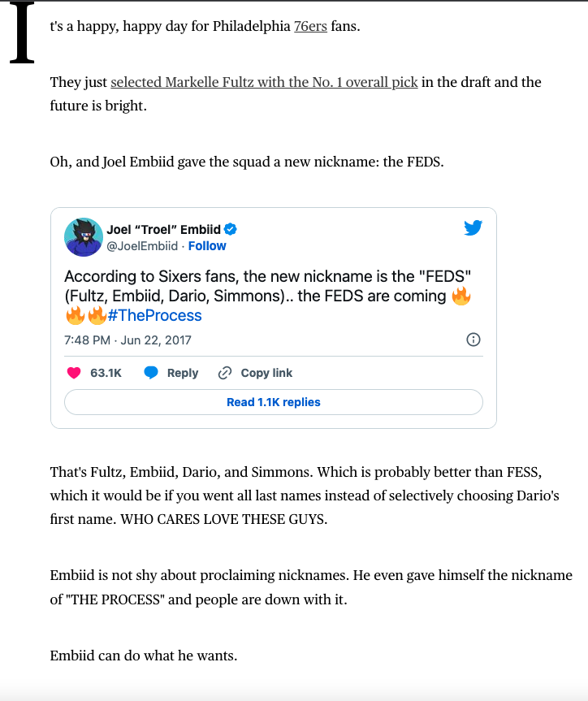Click the copy link chain icon

pyautogui.click(x=225, y=373)
